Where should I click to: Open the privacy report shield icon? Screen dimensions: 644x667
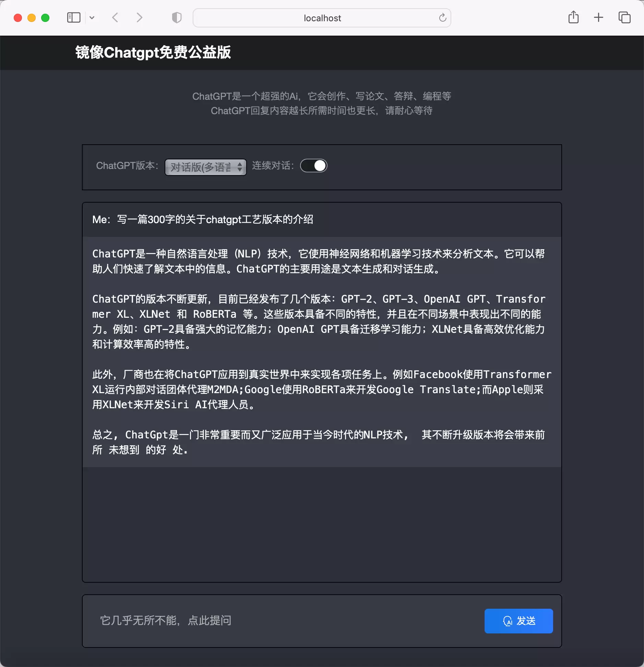click(177, 17)
